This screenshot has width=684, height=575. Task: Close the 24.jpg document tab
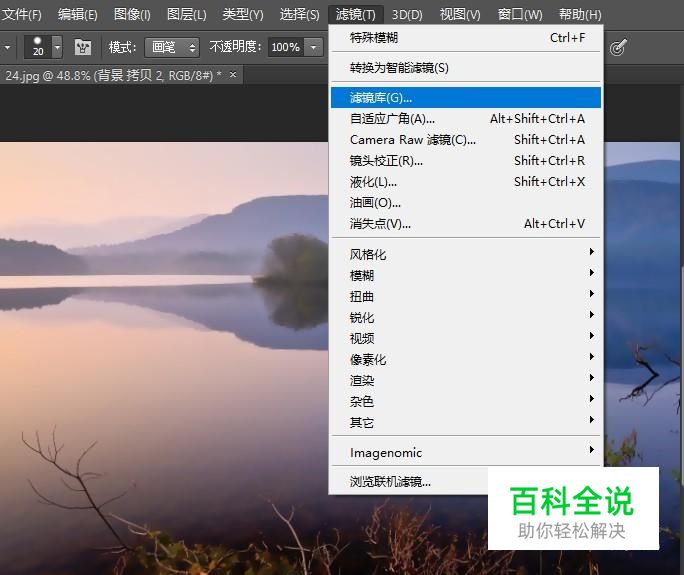(x=233, y=75)
